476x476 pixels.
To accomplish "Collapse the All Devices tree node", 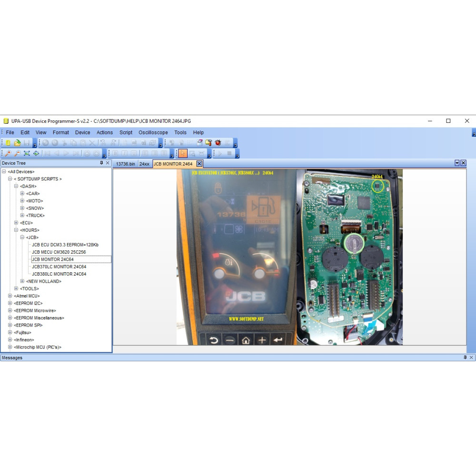I will pyautogui.click(x=4, y=171).
